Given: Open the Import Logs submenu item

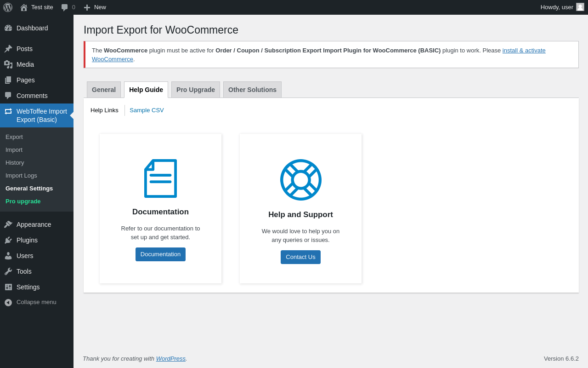Looking at the screenshot, I should point(21,175).
